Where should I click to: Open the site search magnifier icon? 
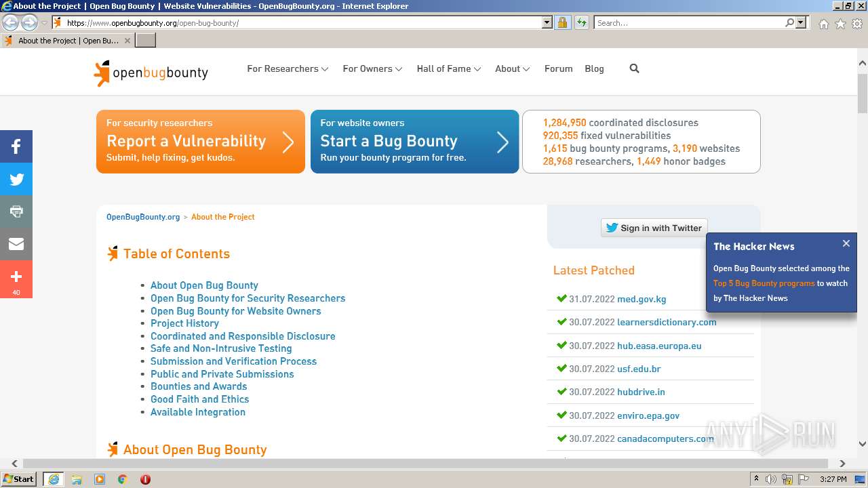[x=634, y=68]
